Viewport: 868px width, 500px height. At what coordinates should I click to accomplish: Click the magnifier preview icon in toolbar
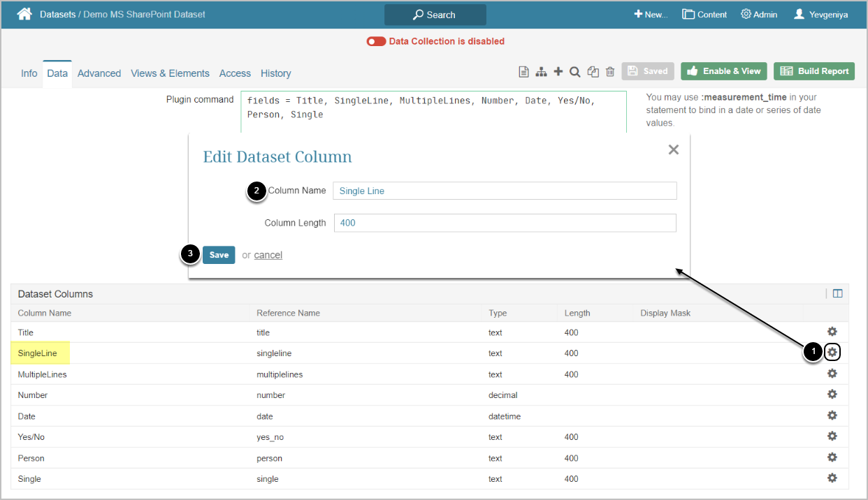pos(574,71)
